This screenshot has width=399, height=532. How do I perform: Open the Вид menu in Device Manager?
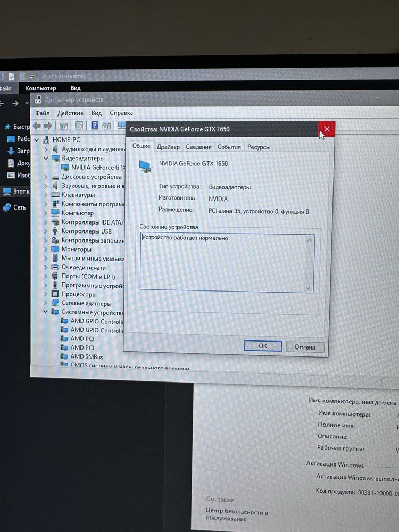[96, 113]
